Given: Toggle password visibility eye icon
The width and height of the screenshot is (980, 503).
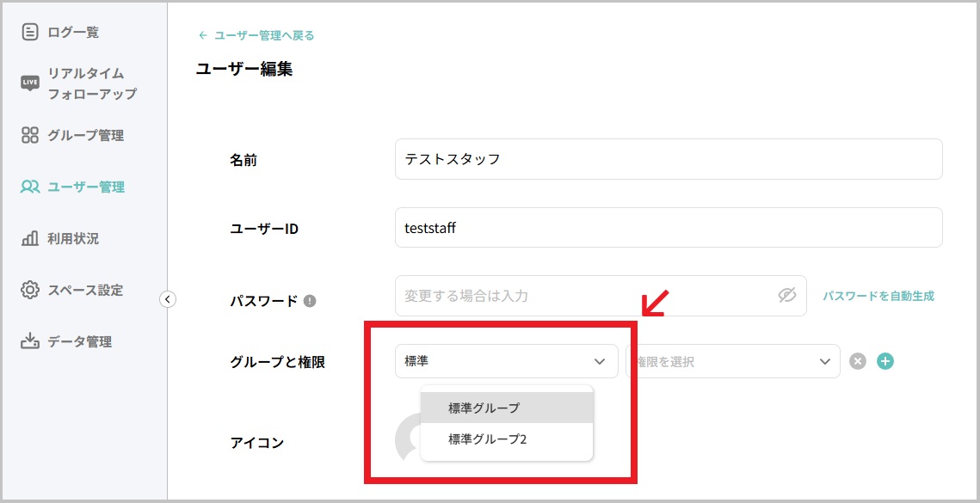Looking at the screenshot, I should click(787, 296).
